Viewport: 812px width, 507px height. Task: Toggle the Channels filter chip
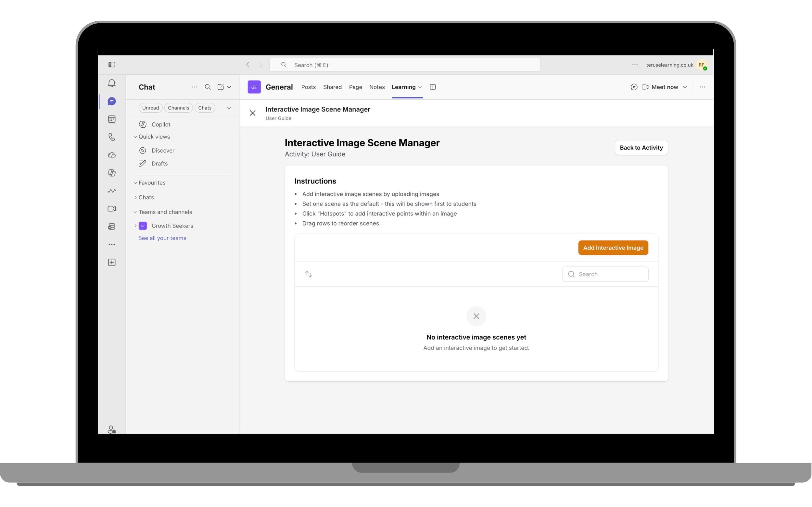[179, 108]
